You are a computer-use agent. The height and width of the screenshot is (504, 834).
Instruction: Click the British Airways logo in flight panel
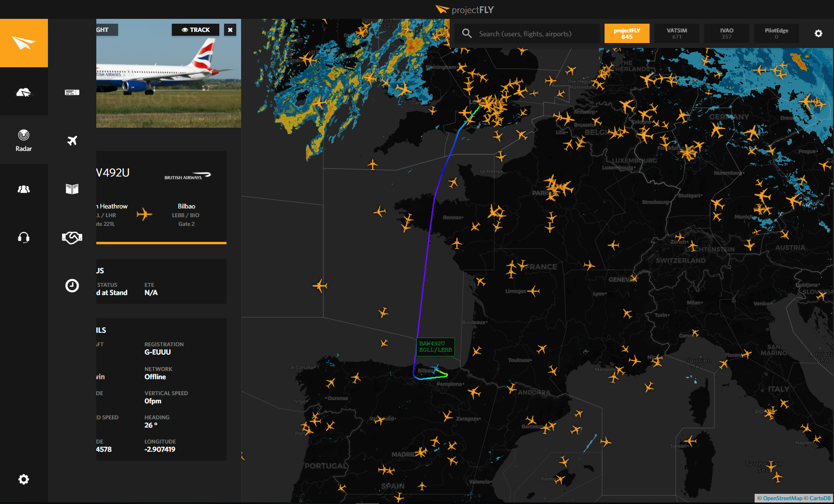[188, 176]
